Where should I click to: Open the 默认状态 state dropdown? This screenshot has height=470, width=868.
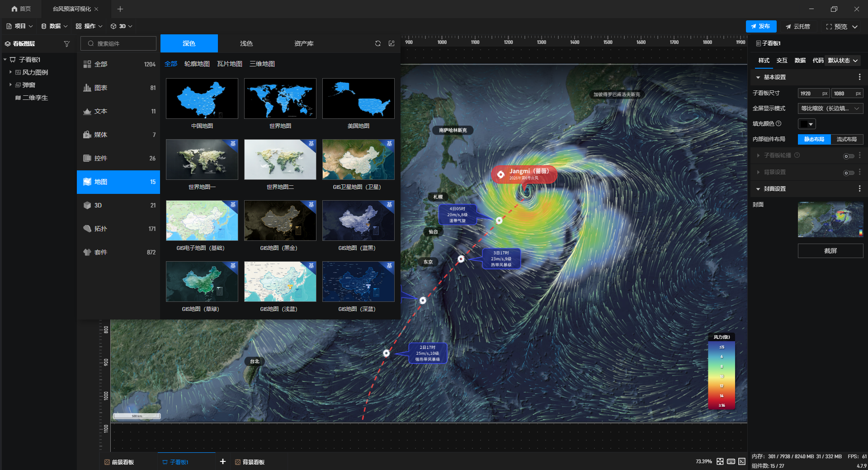point(843,61)
